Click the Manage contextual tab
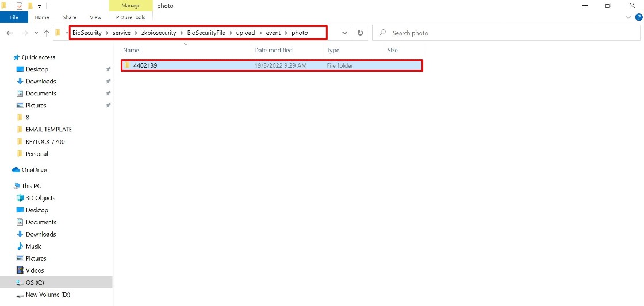The width and height of the screenshot is (644, 306). [x=131, y=6]
